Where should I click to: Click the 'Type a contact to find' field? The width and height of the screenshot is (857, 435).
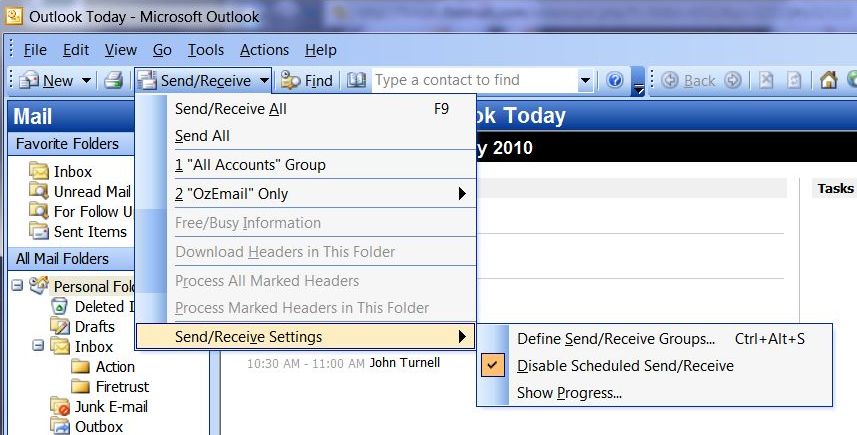click(x=474, y=80)
